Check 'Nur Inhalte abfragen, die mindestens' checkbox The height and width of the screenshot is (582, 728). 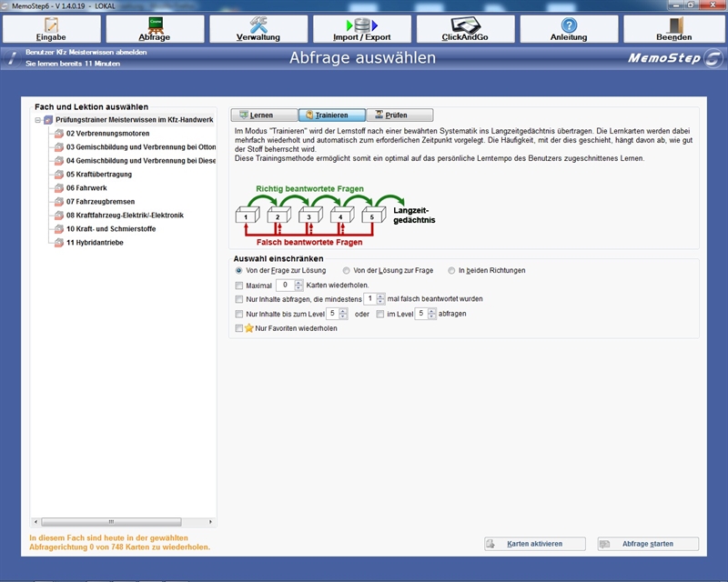239,299
